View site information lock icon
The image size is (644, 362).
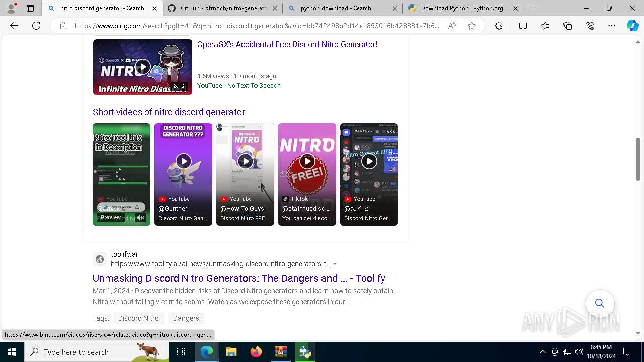63,26
